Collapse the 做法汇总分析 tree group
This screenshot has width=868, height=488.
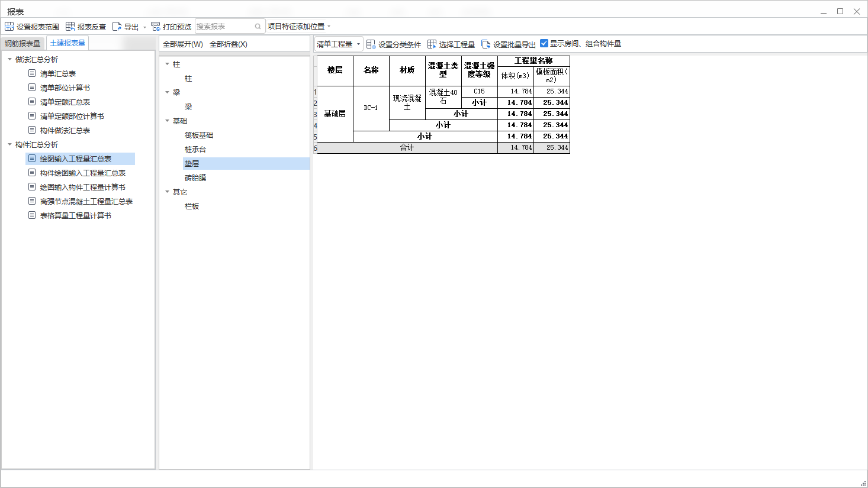9,59
